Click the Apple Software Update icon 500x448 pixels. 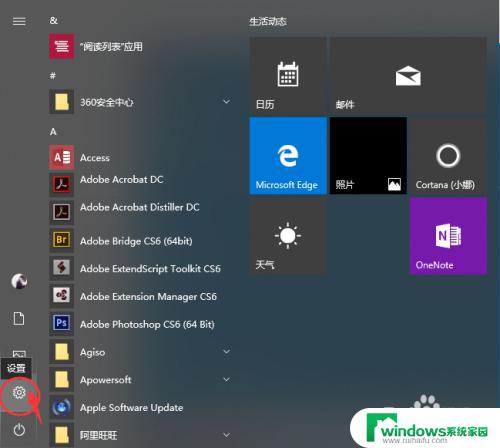(62, 407)
